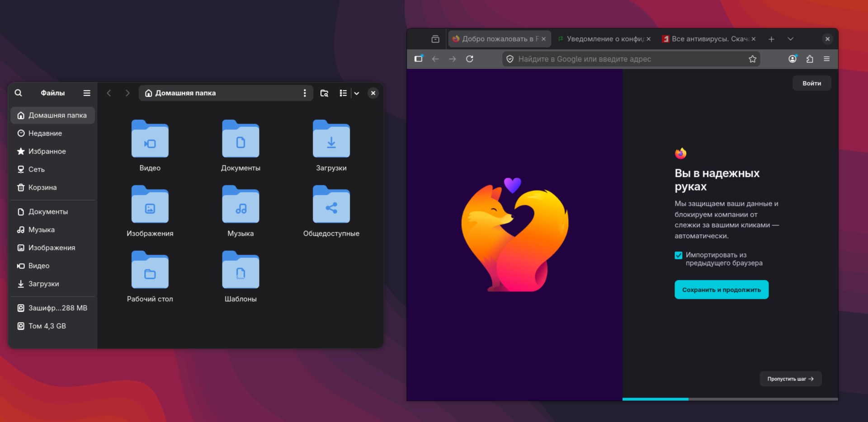Open the three-dot menu for Домашняя папка
Image resolution: width=868 pixels, height=422 pixels.
[x=305, y=93]
